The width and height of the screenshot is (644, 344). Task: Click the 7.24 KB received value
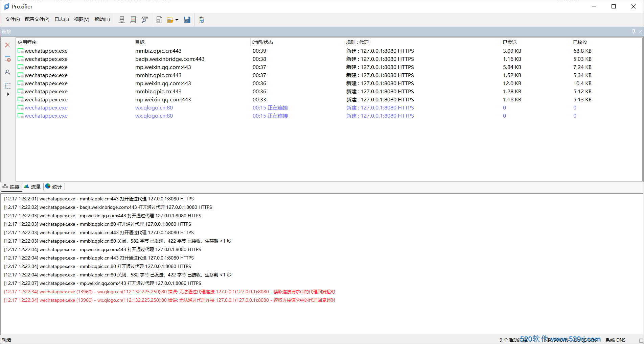click(582, 67)
